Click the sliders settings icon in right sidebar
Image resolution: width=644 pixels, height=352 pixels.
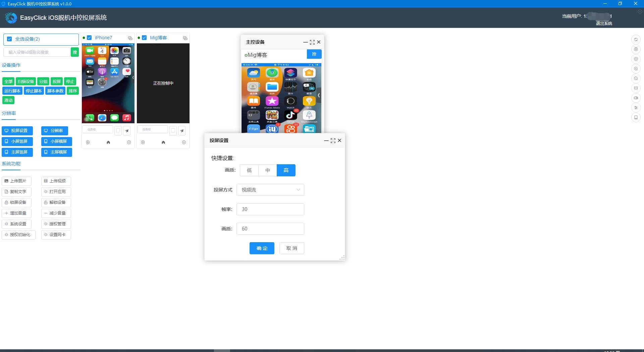coord(636,108)
